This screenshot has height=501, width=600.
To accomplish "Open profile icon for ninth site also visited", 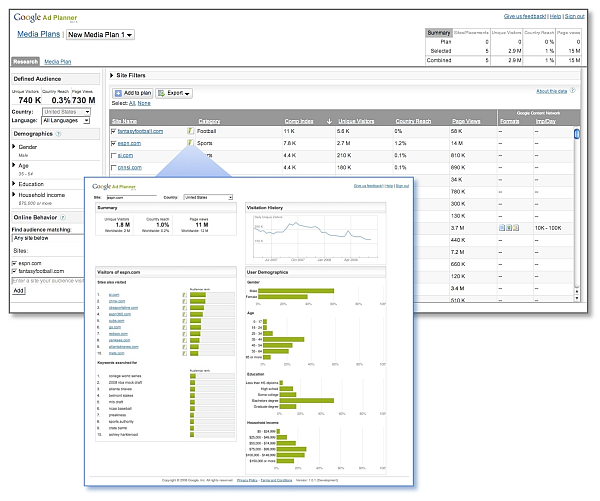I will click(x=184, y=347).
